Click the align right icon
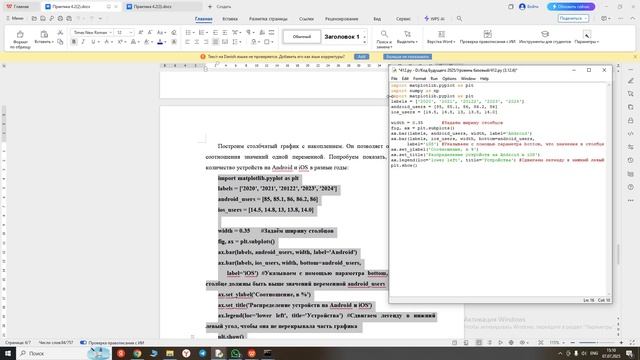Screen dimensions: 640x360 pyautogui.click(x=206, y=42)
